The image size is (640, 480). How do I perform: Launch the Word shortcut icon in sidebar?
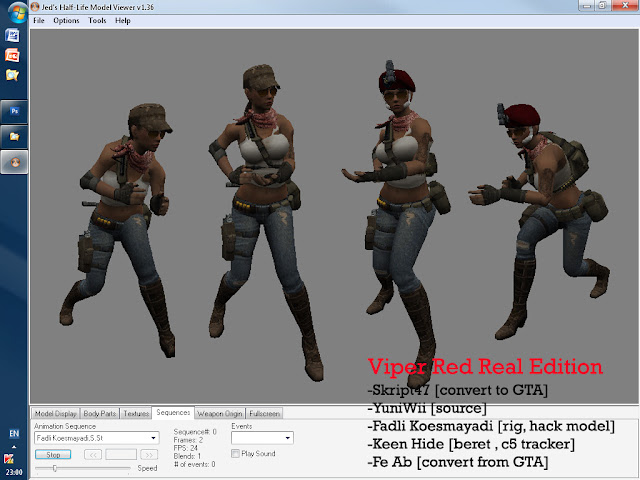(x=12, y=36)
